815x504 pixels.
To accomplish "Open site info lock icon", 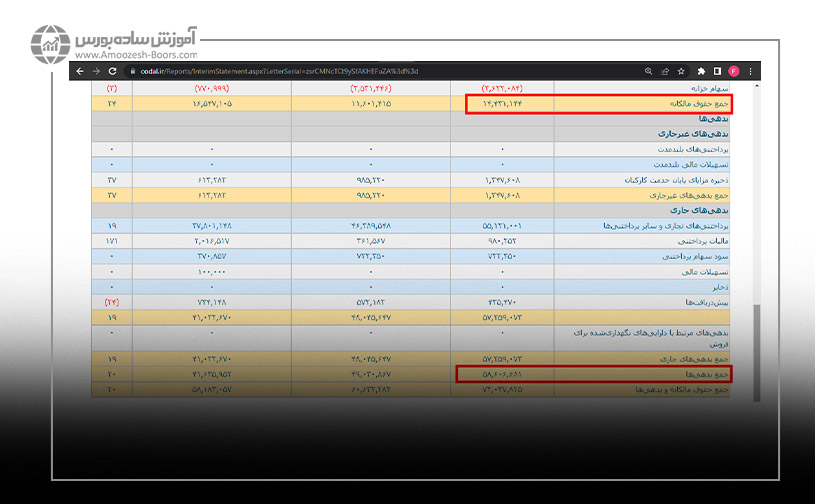I will (124, 71).
